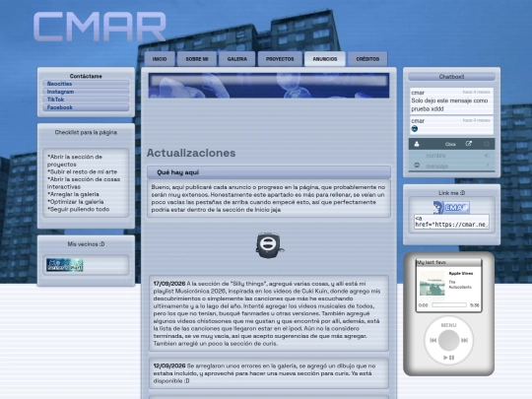532x399 pixels.
Task: Click the black robot mascot image
Action: pos(269,245)
